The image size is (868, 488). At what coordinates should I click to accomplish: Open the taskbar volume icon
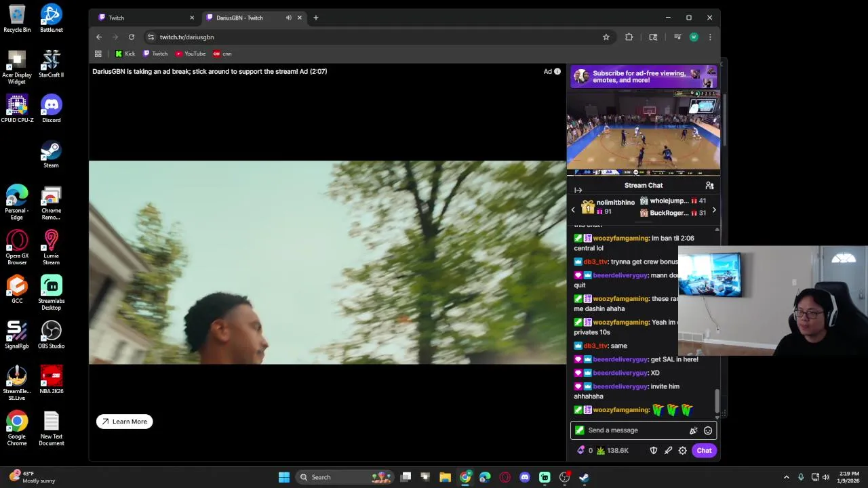pos(826,477)
